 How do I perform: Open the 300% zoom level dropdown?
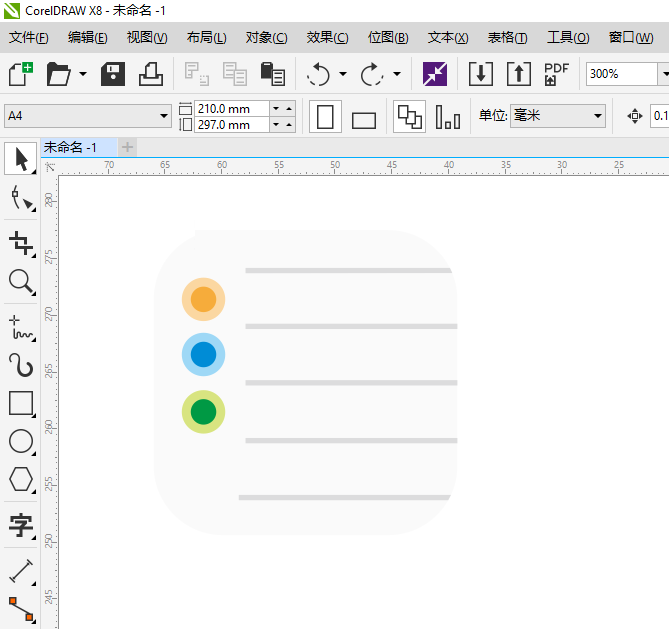[x=663, y=74]
